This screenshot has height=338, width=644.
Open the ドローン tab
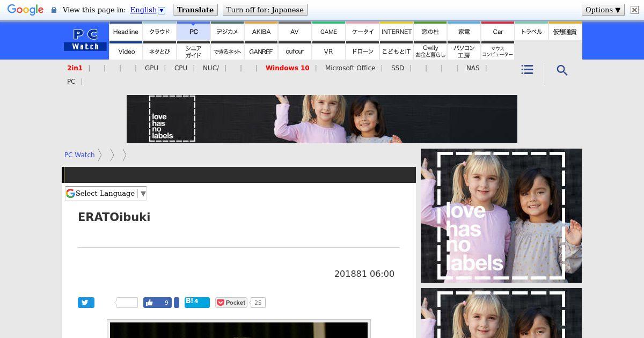(362, 51)
